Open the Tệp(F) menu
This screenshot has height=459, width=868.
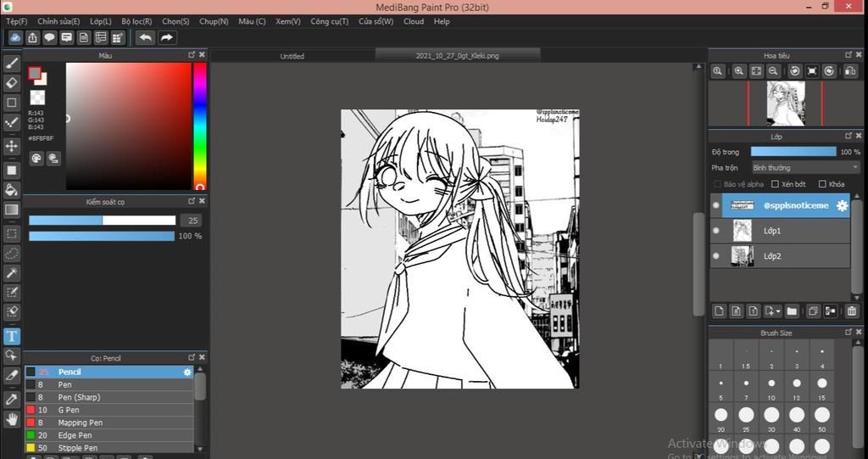point(17,21)
